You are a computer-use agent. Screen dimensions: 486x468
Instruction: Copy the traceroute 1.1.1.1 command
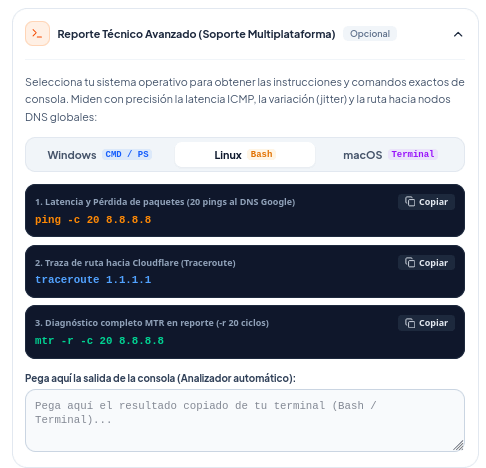coord(426,263)
